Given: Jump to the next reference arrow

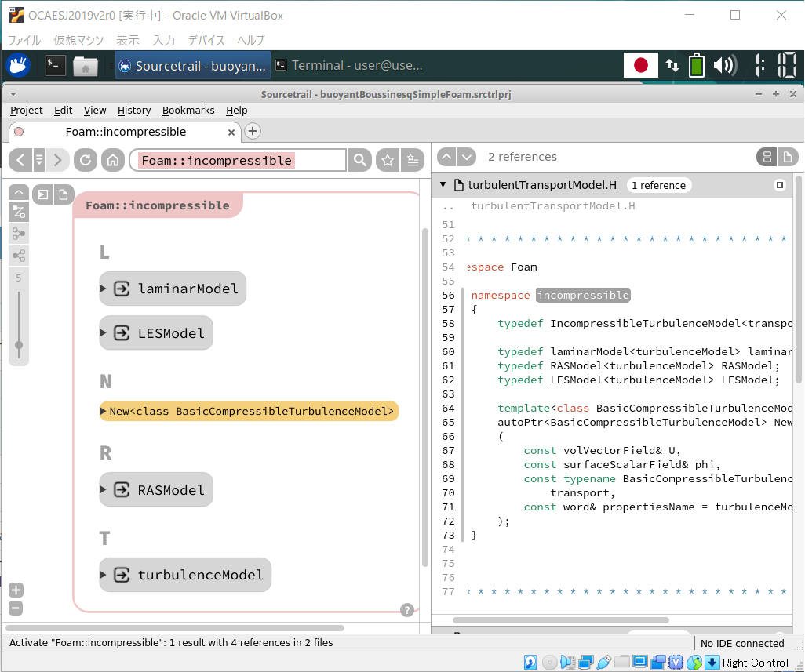Looking at the screenshot, I should pyautogui.click(x=467, y=157).
